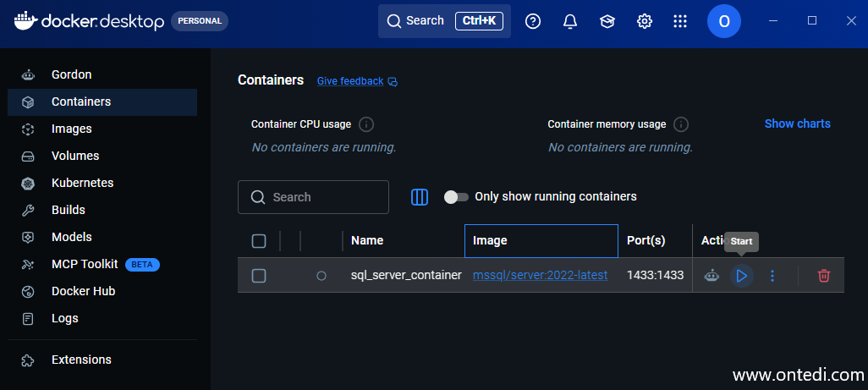The image size is (868, 390).
Task: Open the Builds section
Action: tap(102, 210)
